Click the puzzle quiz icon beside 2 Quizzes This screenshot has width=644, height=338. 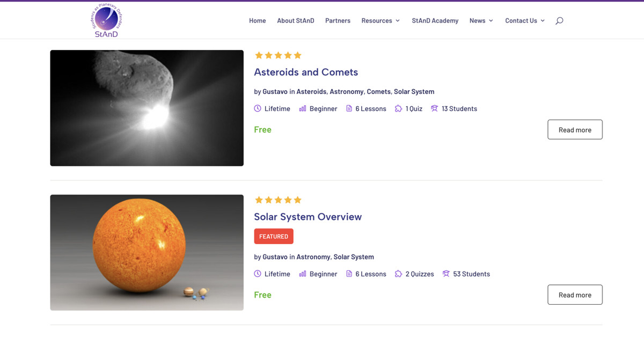pyautogui.click(x=398, y=274)
